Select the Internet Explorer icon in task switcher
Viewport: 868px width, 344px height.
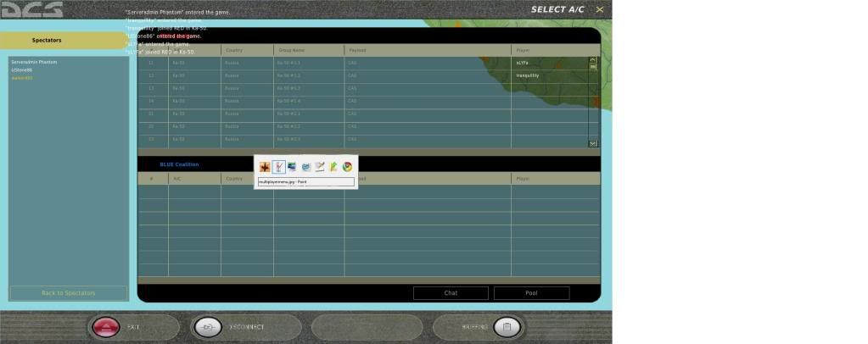[306, 167]
